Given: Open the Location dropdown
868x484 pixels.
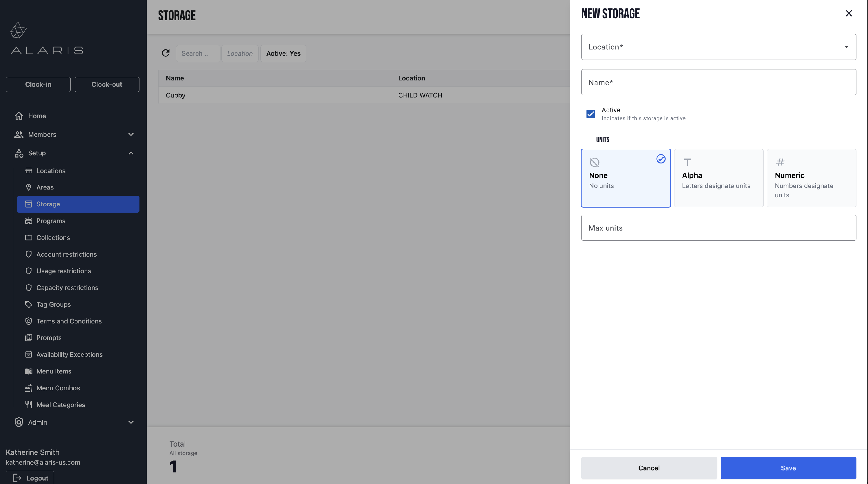Looking at the screenshot, I should click(x=718, y=47).
